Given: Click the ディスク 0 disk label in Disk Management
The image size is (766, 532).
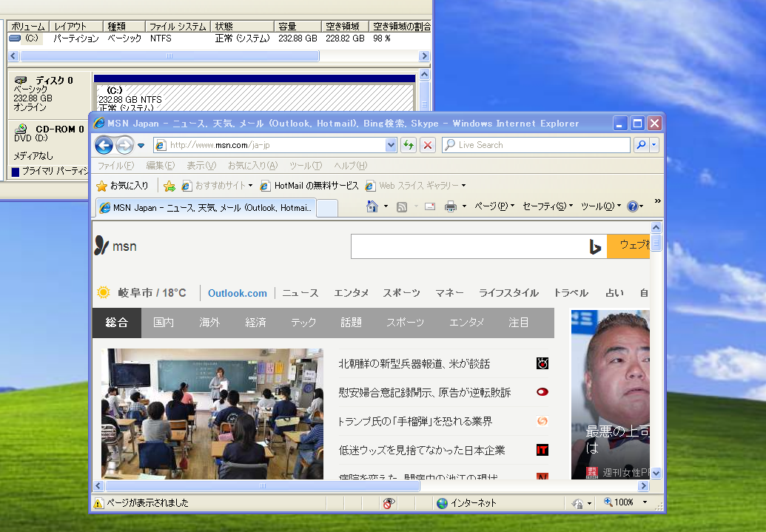Looking at the screenshot, I should coord(54,81).
